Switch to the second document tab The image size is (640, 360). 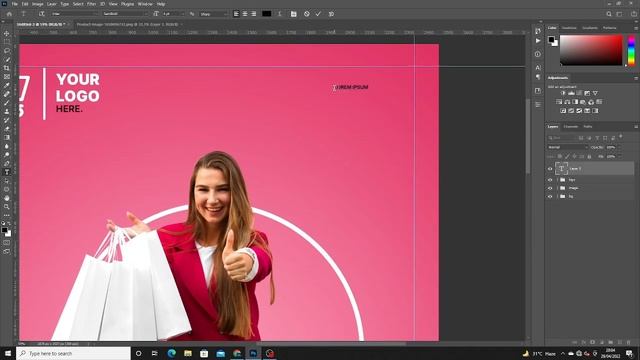click(x=127, y=24)
